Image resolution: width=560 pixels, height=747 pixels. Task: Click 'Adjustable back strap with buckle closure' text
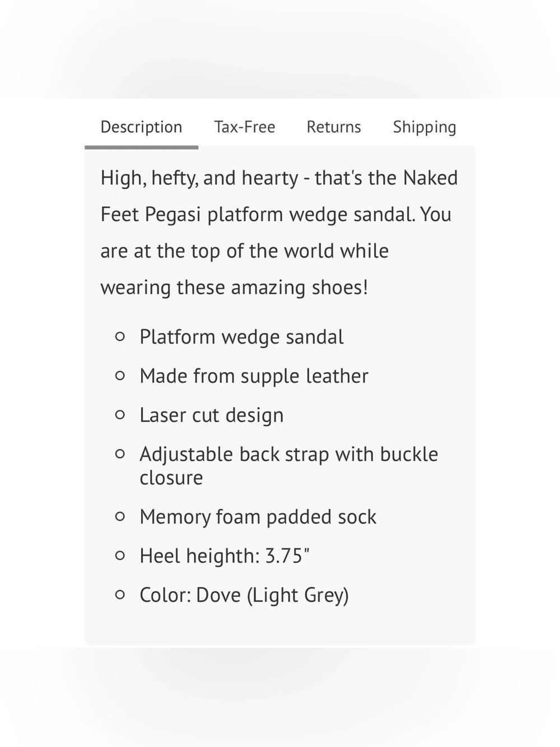288,466
